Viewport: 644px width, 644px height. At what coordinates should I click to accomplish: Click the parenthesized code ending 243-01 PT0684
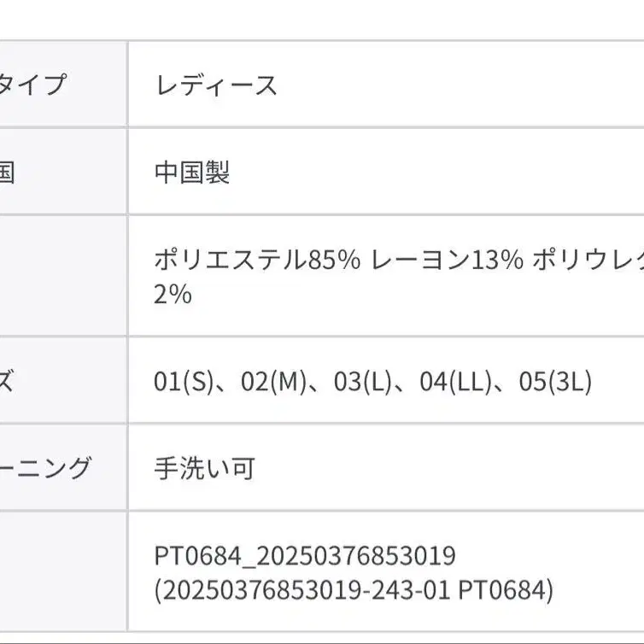pyautogui.click(x=354, y=589)
